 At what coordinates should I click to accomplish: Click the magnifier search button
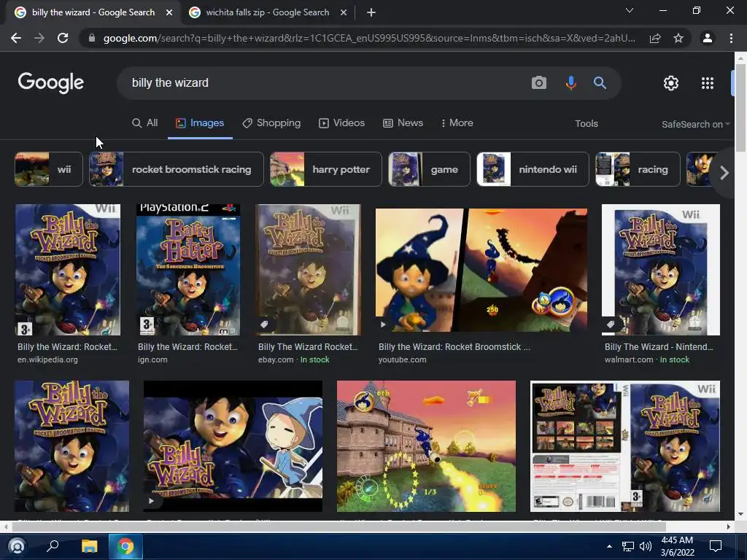[x=600, y=83]
